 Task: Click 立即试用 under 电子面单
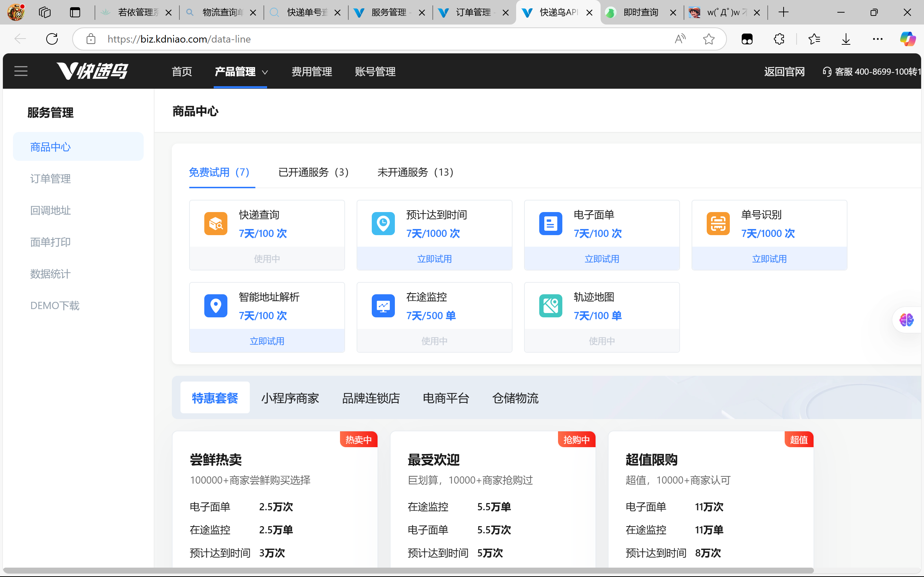pos(602,259)
